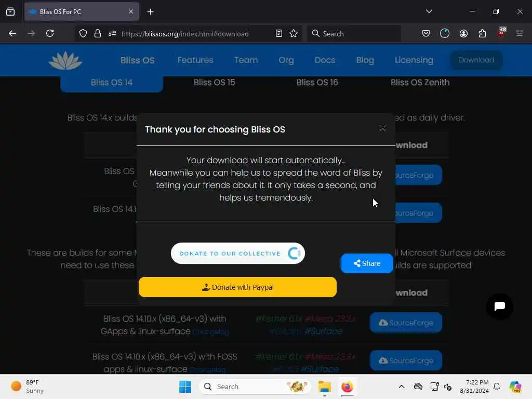Click the Bliss OS lotus logo
532x399 pixels.
(x=65, y=60)
